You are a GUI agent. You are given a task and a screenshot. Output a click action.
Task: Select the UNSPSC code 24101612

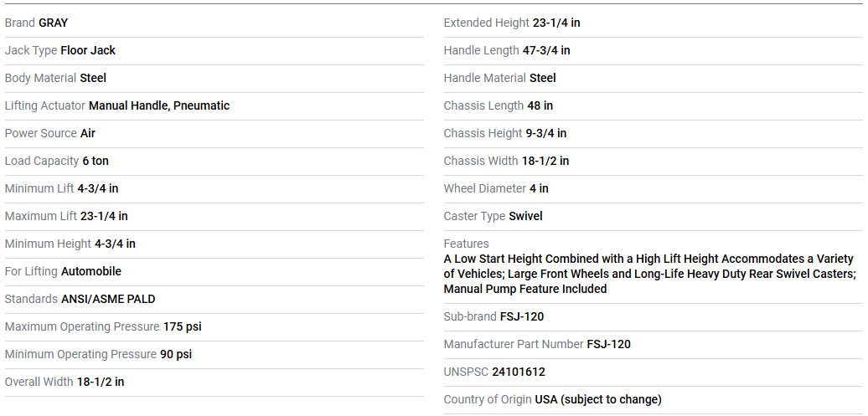[x=519, y=372]
